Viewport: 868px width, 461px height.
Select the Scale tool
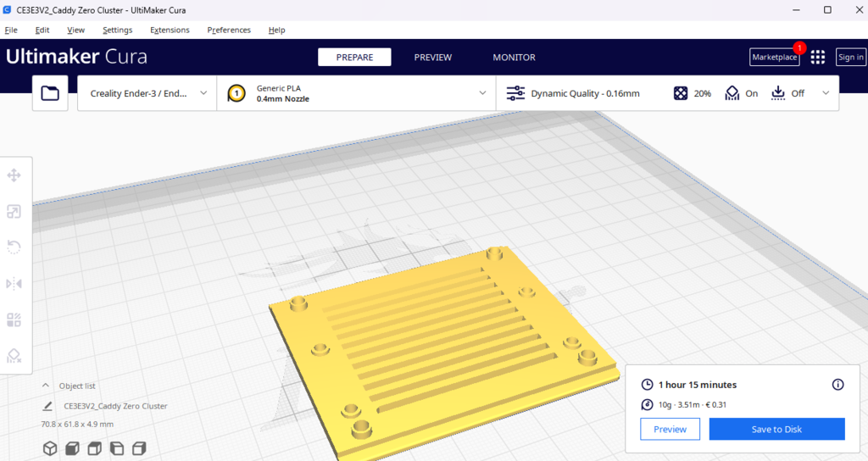click(x=14, y=211)
